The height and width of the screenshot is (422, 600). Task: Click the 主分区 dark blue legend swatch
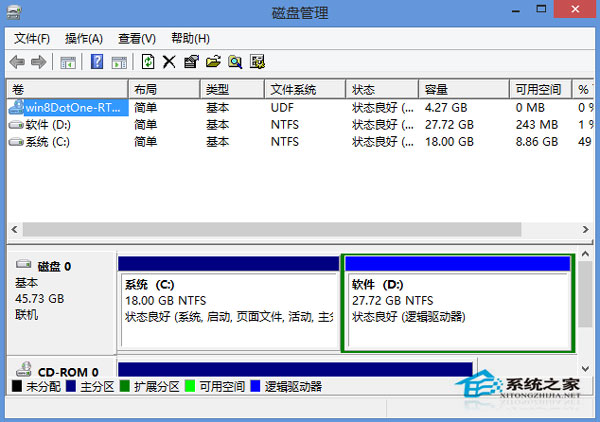71,386
